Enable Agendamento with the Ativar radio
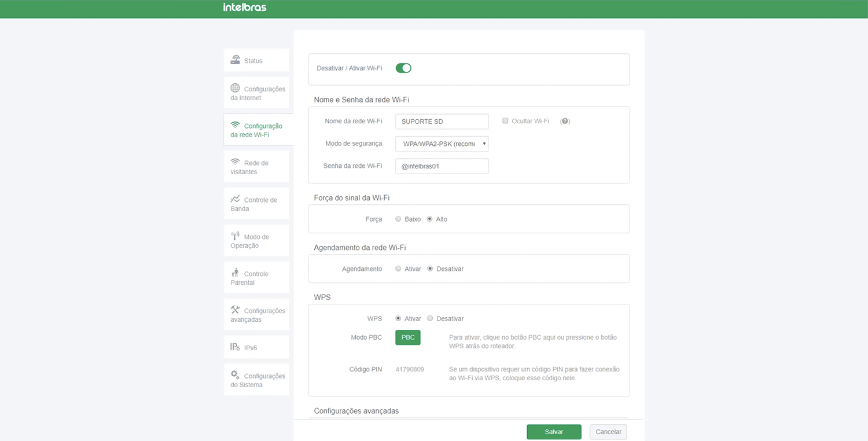The height and width of the screenshot is (441, 868). tap(398, 269)
